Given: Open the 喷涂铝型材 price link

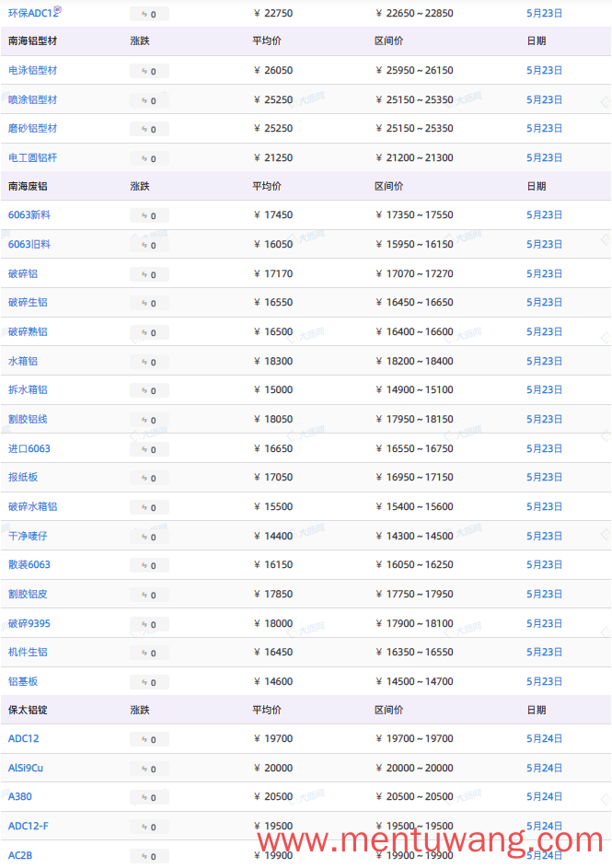Looking at the screenshot, I should click(x=32, y=99).
